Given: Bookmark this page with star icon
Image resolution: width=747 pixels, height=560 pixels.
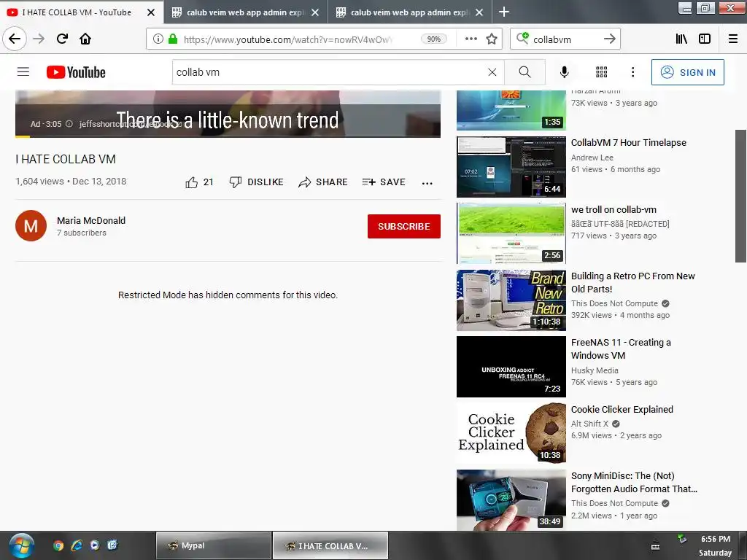Looking at the screenshot, I should coord(492,39).
